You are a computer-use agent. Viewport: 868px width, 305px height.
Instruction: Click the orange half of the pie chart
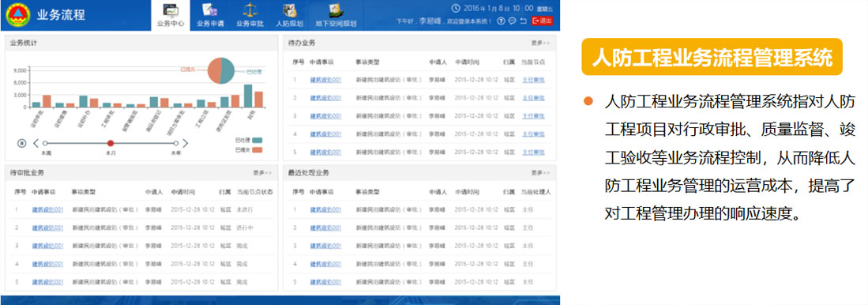[x=214, y=71]
